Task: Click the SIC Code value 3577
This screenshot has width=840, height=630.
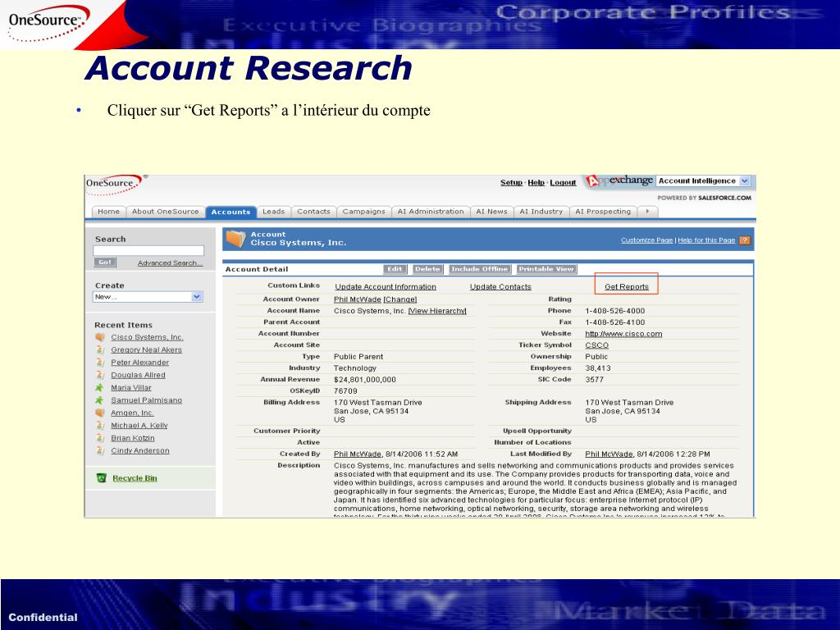Action: coord(594,379)
